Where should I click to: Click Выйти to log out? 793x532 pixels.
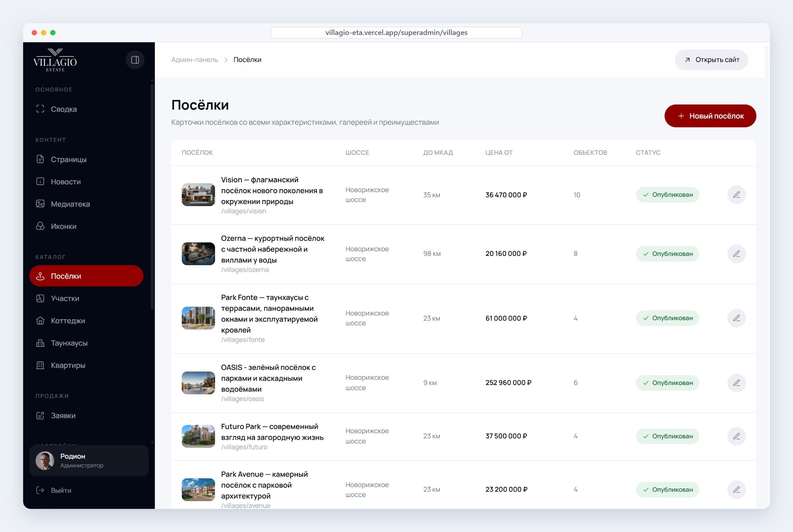click(x=54, y=491)
